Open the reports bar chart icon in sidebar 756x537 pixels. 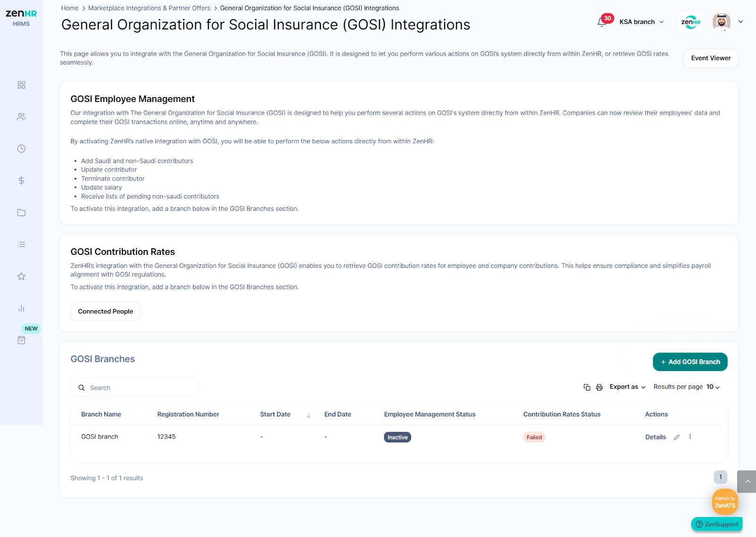point(21,308)
